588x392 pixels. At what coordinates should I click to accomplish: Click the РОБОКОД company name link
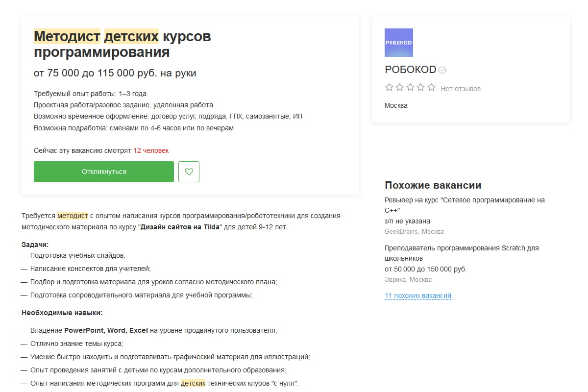[x=411, y=70]
